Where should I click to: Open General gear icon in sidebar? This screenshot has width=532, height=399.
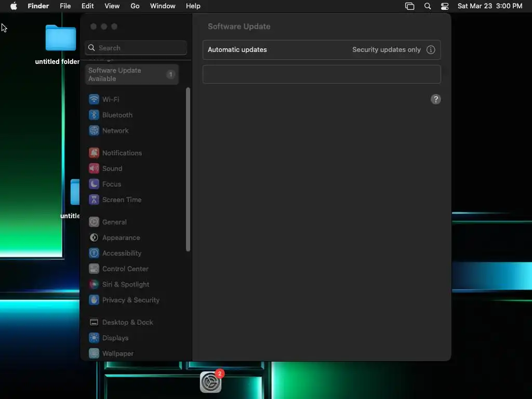[x=94, y=222]
